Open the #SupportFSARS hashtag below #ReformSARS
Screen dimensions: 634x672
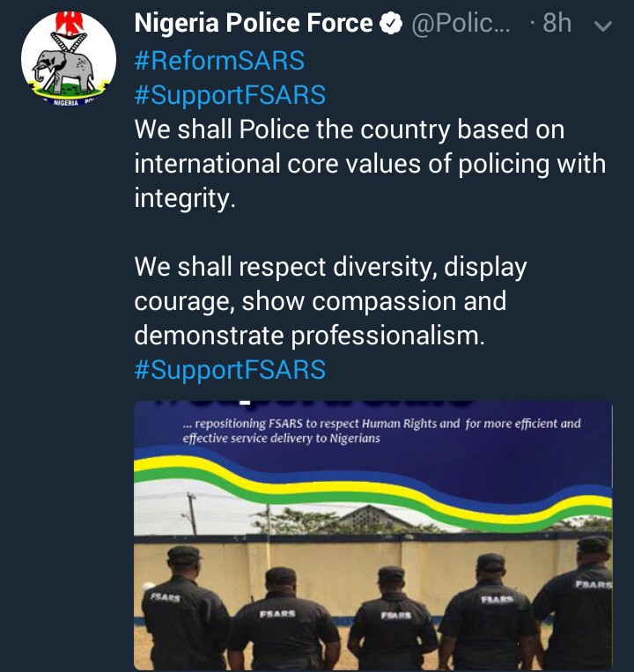[230, 94]
